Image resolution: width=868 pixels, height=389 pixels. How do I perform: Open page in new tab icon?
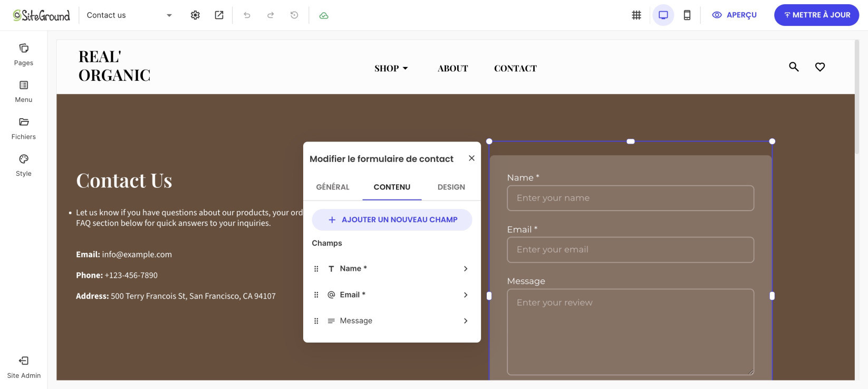tap(219, 15)
